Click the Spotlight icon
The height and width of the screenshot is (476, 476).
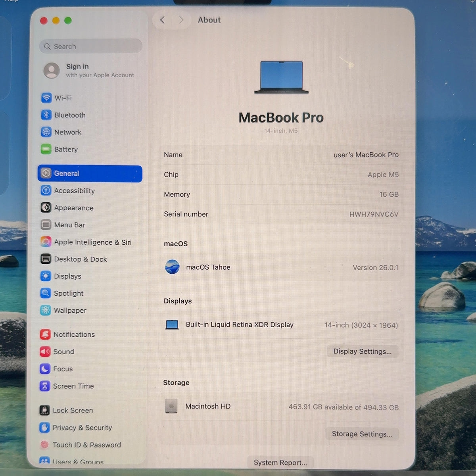click(46, 293)
